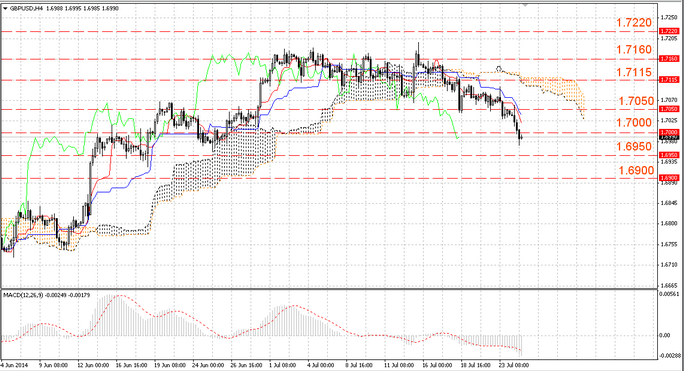Select the orange 1.7115 level label

(634, 72)
